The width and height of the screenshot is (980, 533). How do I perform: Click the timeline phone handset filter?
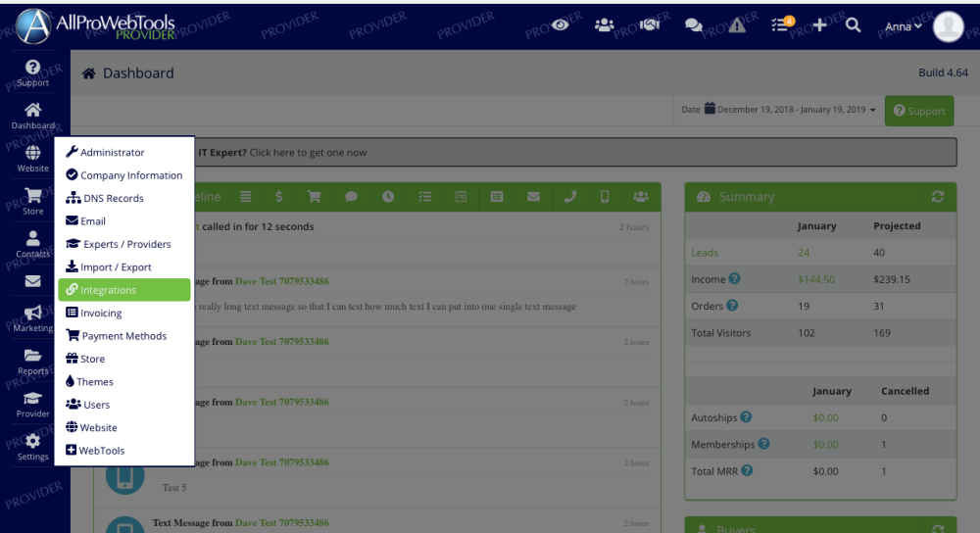(x=569, y=197)
